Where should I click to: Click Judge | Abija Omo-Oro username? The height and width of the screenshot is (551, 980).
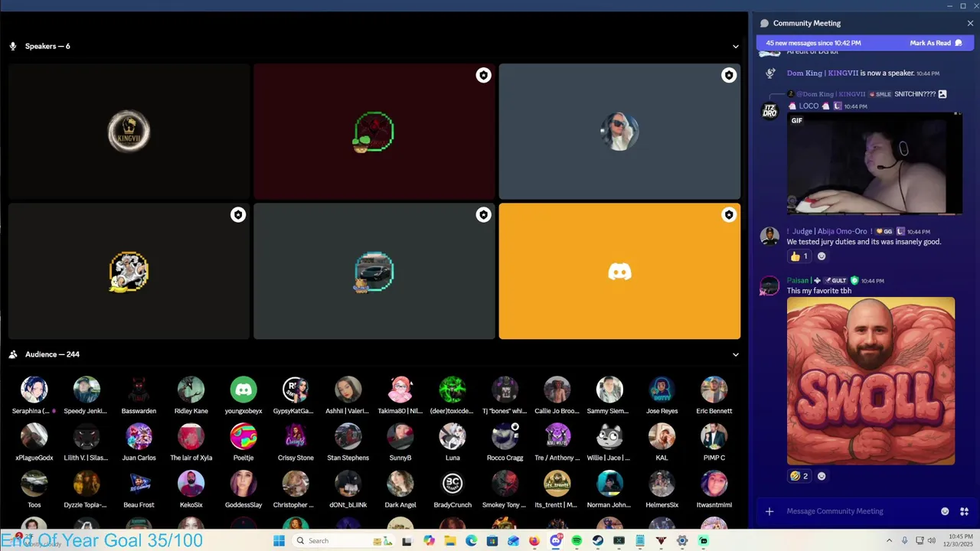click(830, 231)
